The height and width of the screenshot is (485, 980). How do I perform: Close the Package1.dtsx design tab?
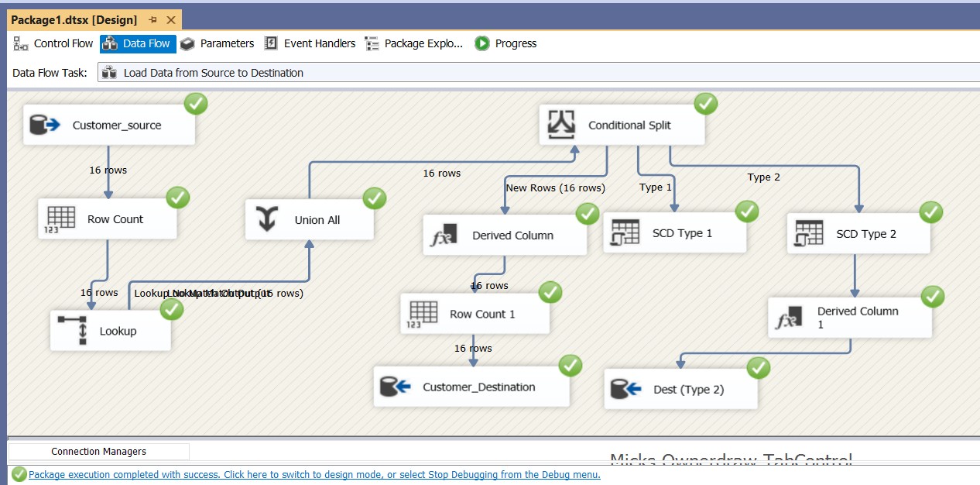(171, 19)
